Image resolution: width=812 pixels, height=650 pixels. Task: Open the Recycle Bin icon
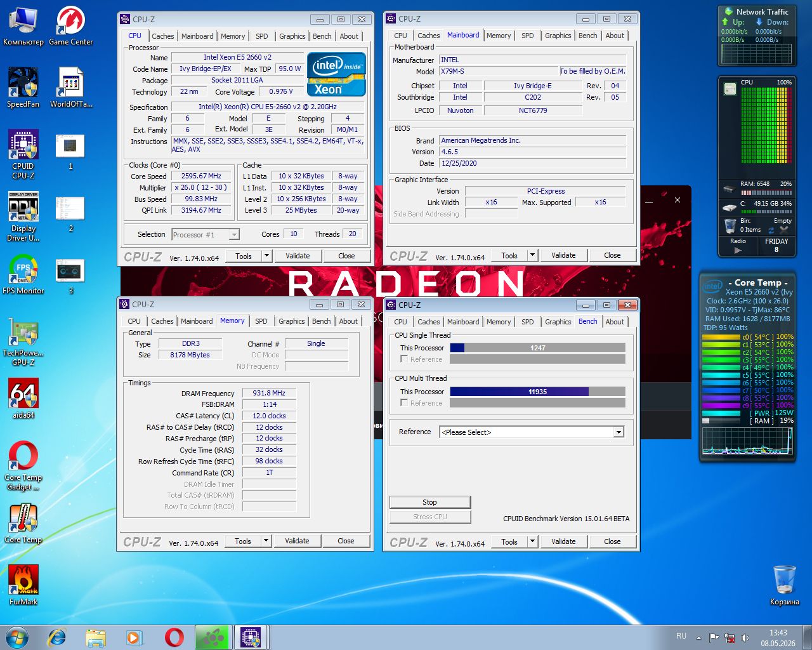click(785, 585)
